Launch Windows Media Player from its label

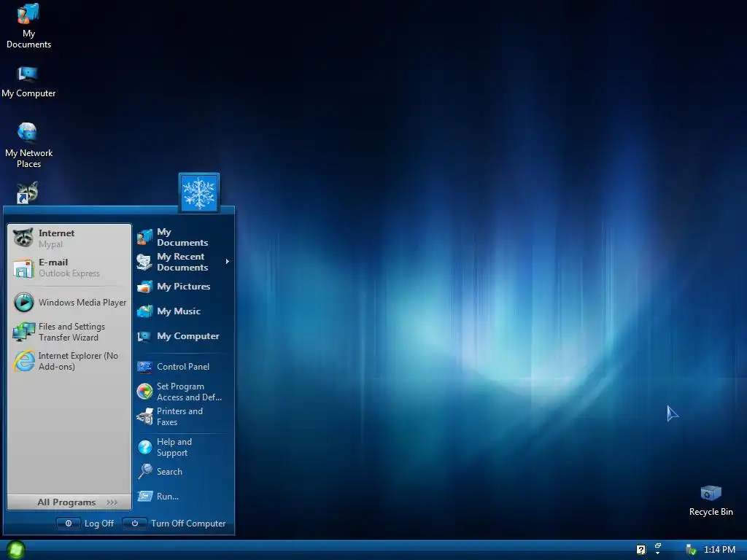[x=82, y=303]
